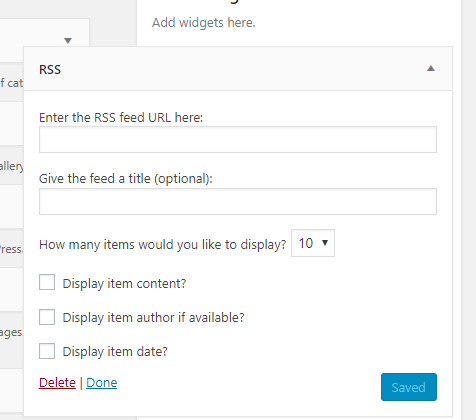Select the partially hidden Pages widget on left

(11, 332)
